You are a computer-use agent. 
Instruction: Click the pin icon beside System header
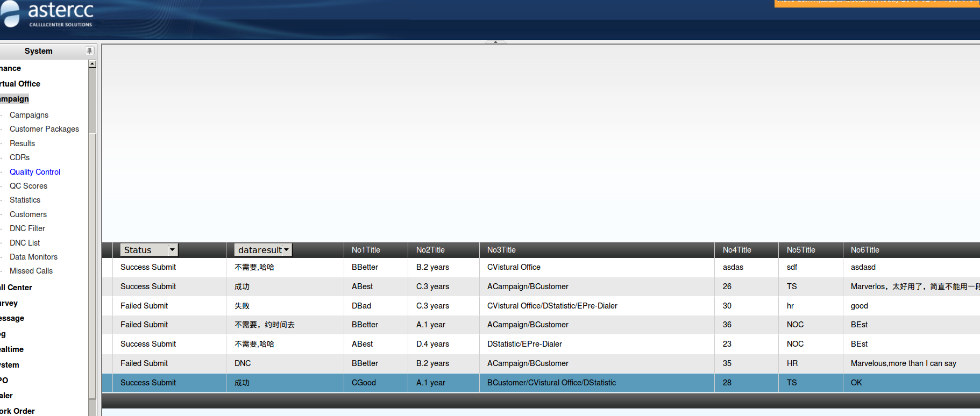[89, 51]
